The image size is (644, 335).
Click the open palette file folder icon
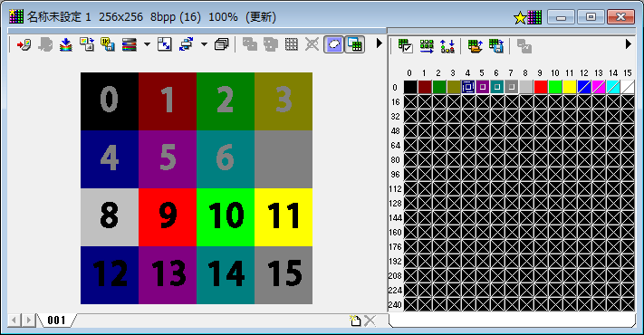pyautogui.click(x=476, y=46)
